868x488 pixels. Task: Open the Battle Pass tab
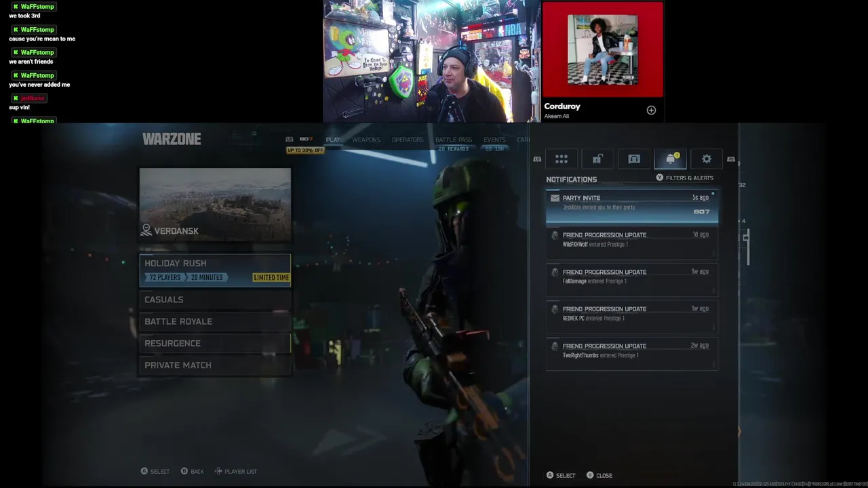click(454, 140)
